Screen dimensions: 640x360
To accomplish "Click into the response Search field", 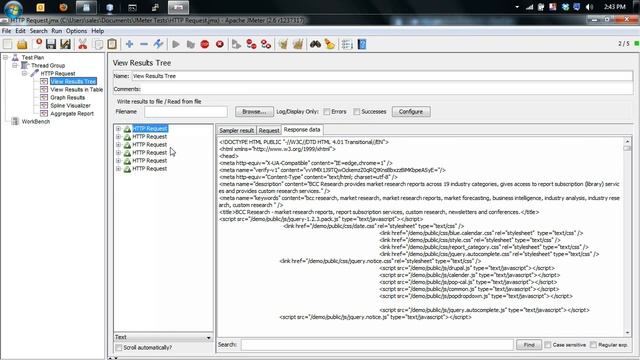I will pyautogui.click(x=377, y=345).
